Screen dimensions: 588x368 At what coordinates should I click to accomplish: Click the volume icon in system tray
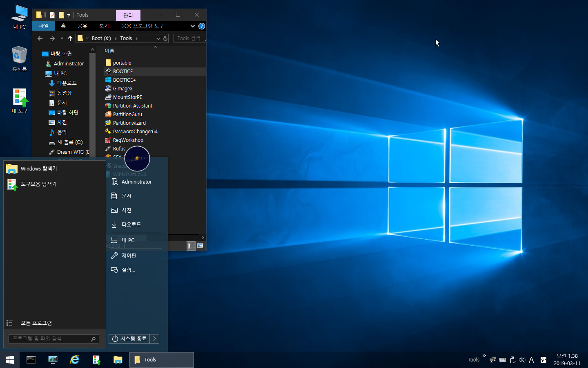522,360
